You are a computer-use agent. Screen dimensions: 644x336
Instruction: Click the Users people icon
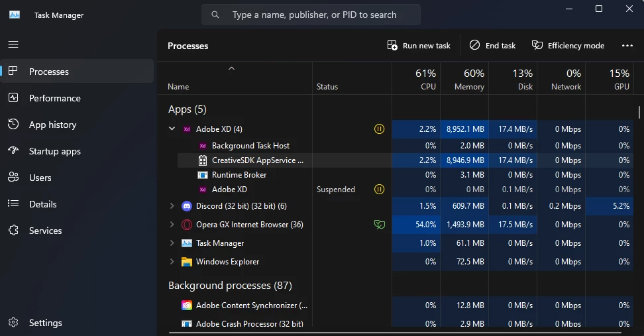13,177
